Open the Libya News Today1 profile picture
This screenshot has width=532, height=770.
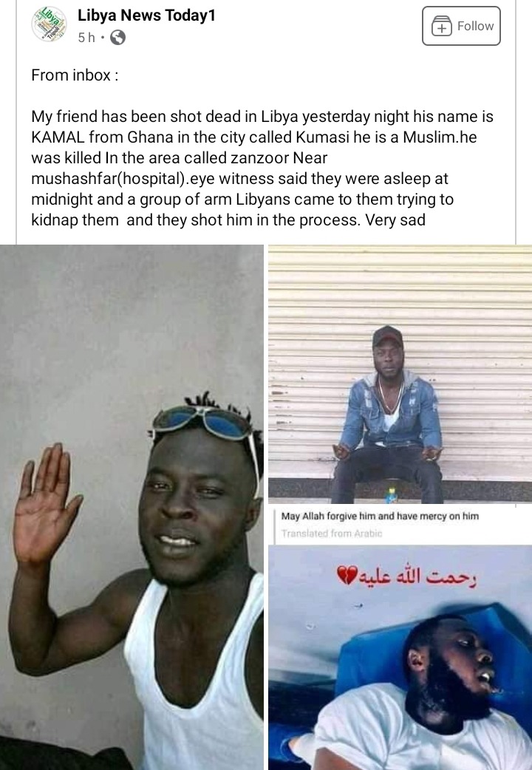point(49,24)
